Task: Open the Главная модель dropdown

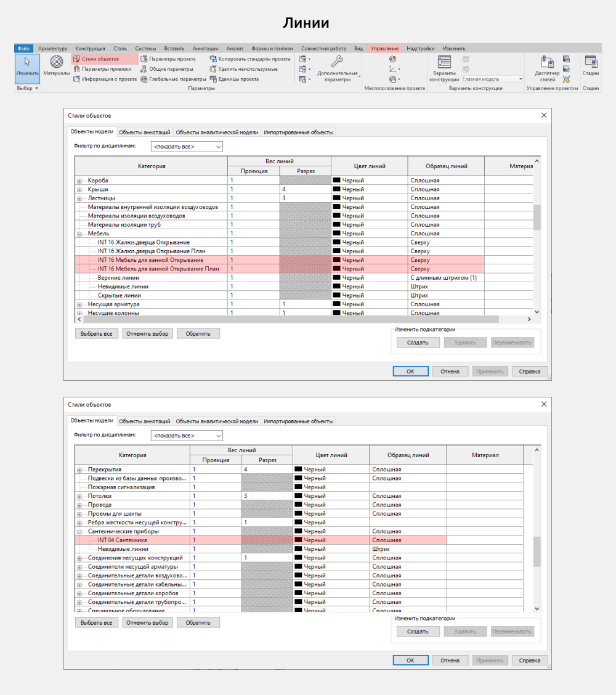Action: [x=492, y=79]
